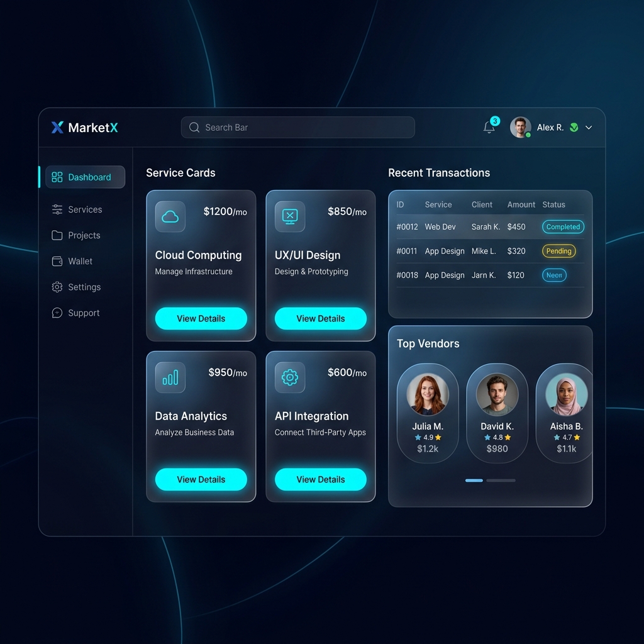Open Julia M. vendor photo
Image resolution: width=644 pixels, height=644 pixels.
tap(428, 394)
